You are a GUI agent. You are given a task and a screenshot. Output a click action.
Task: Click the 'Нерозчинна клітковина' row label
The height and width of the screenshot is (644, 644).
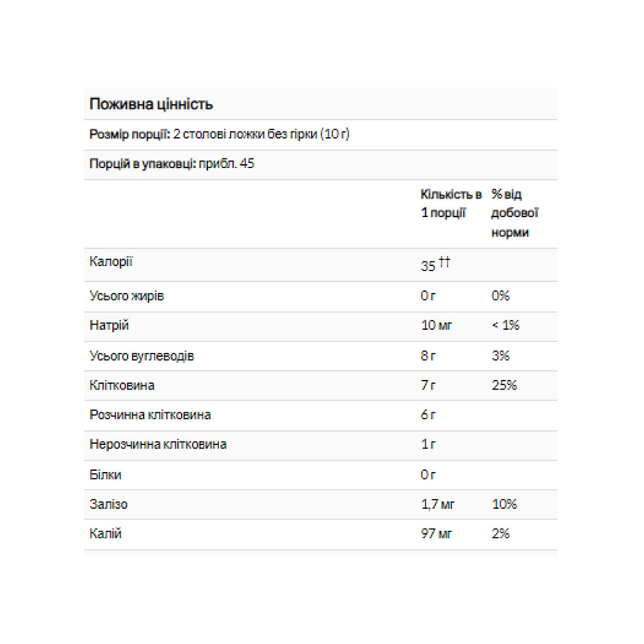coord(158,445)
